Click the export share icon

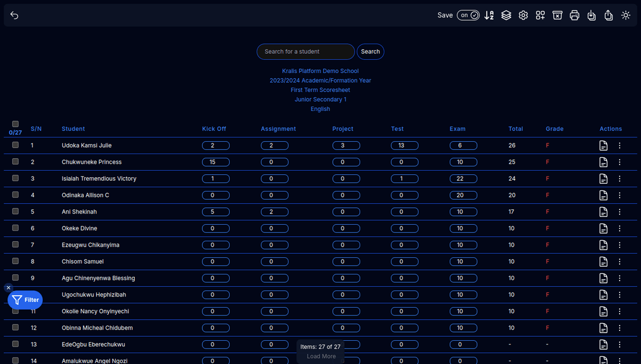608,15
